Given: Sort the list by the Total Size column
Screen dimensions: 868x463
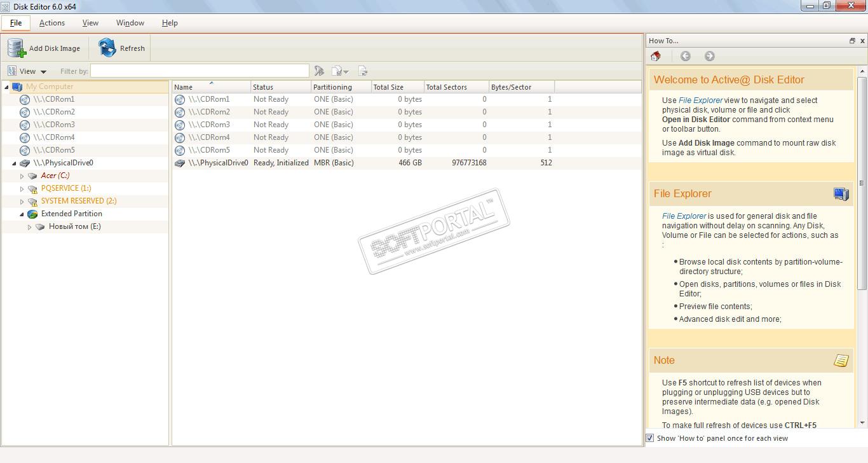Looking at the screenshot, I should coord(397,87).
